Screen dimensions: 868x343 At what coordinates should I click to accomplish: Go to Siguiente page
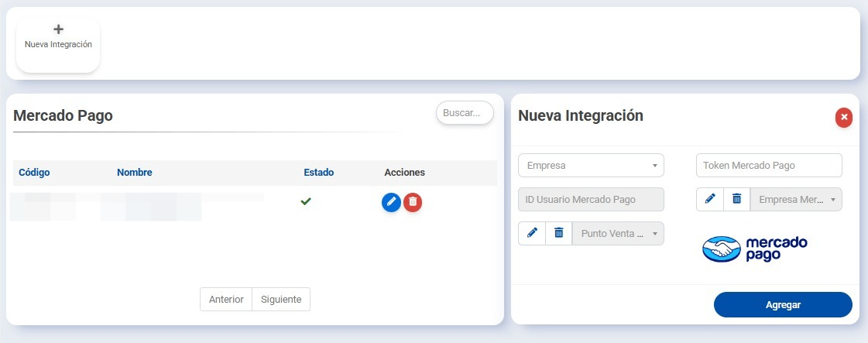pos(281,300)
